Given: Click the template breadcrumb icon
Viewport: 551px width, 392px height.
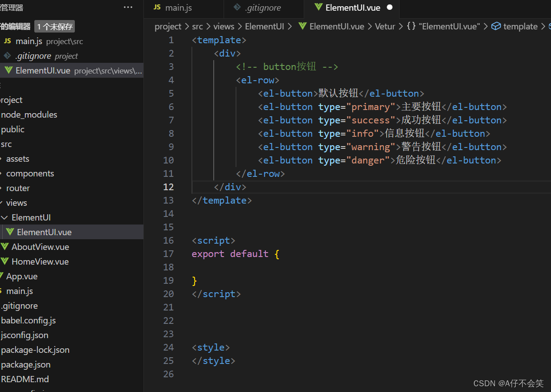Looking at the screenshot, I should 496,26.
